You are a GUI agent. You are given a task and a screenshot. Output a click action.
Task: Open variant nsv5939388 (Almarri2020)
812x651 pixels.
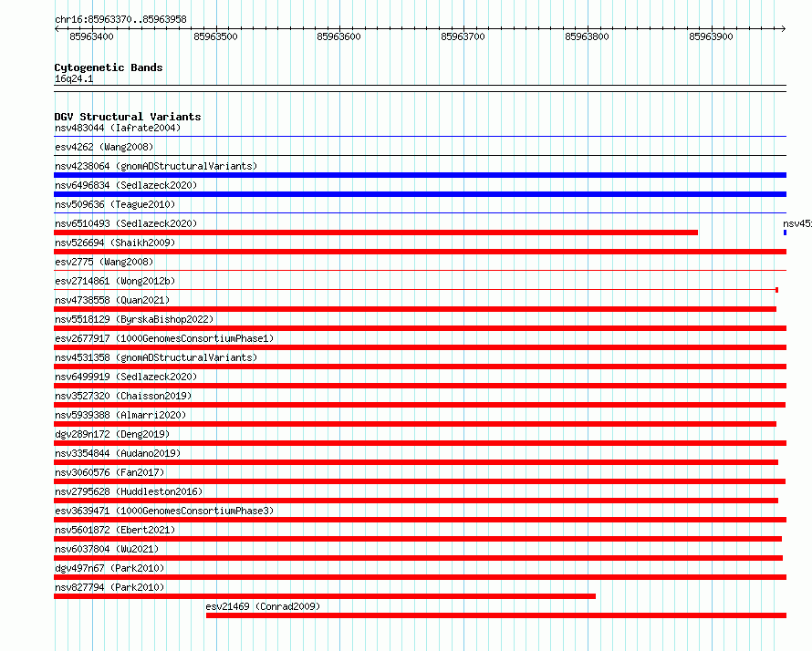point(120,415)
